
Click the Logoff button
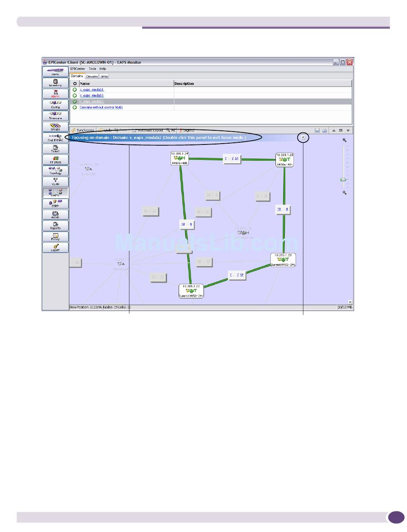(55, 248)
